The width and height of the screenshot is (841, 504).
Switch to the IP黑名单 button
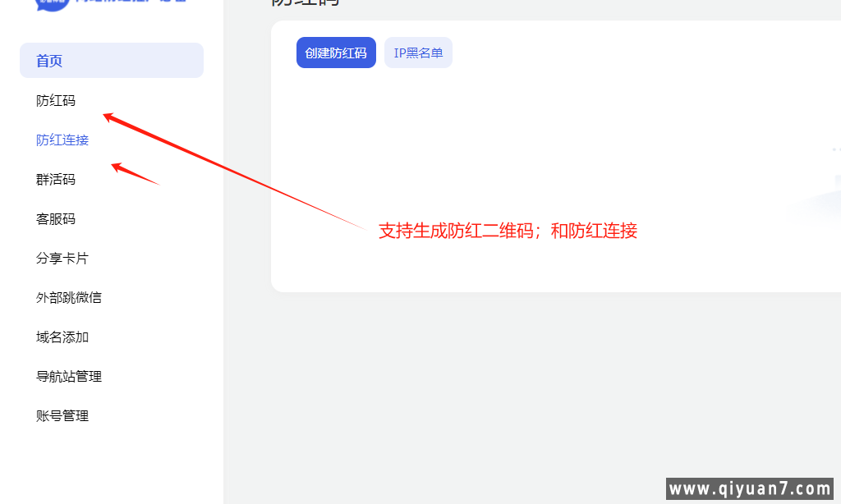(418, 53)
